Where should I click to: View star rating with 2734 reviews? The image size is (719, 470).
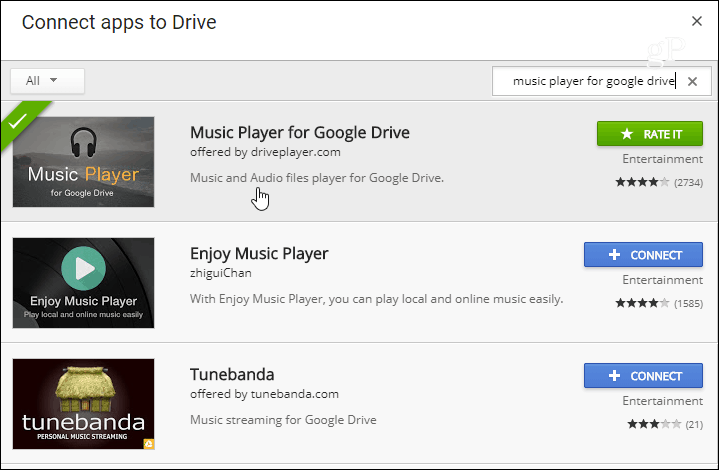(659, 182)
